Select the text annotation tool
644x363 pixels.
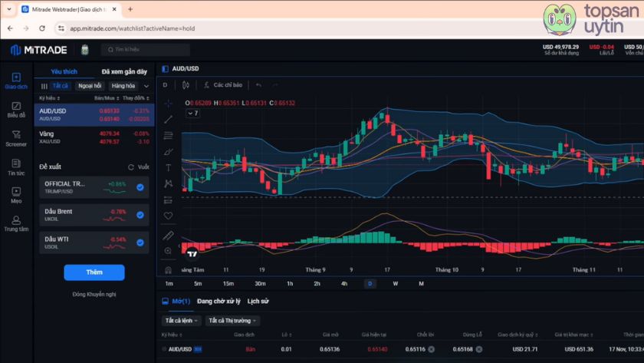[168, 168]
